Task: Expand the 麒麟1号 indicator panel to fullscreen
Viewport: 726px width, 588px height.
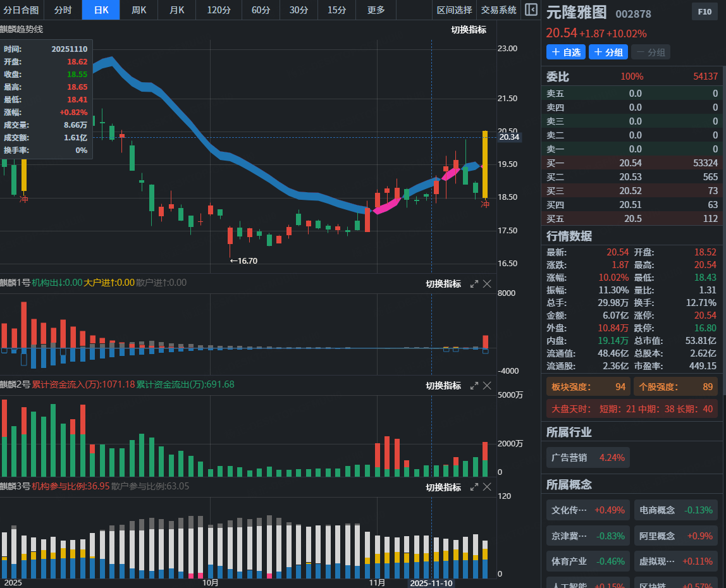Action: click(474, 284)
